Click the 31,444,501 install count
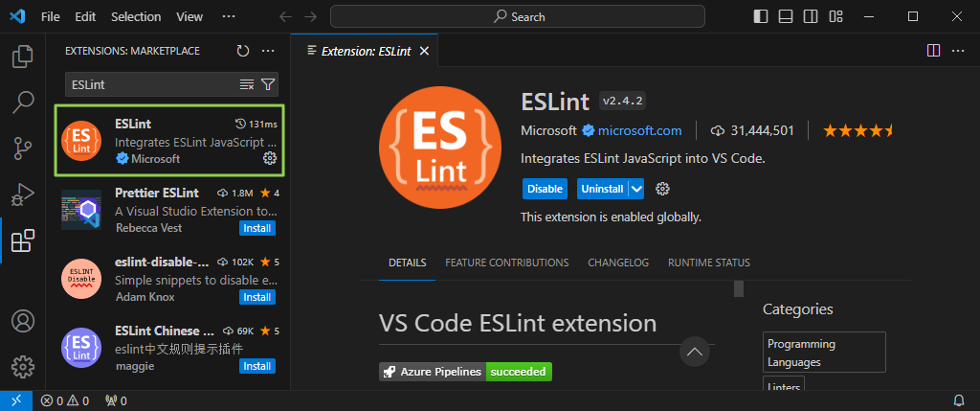The image size is (980, 411). coord(752,130)
